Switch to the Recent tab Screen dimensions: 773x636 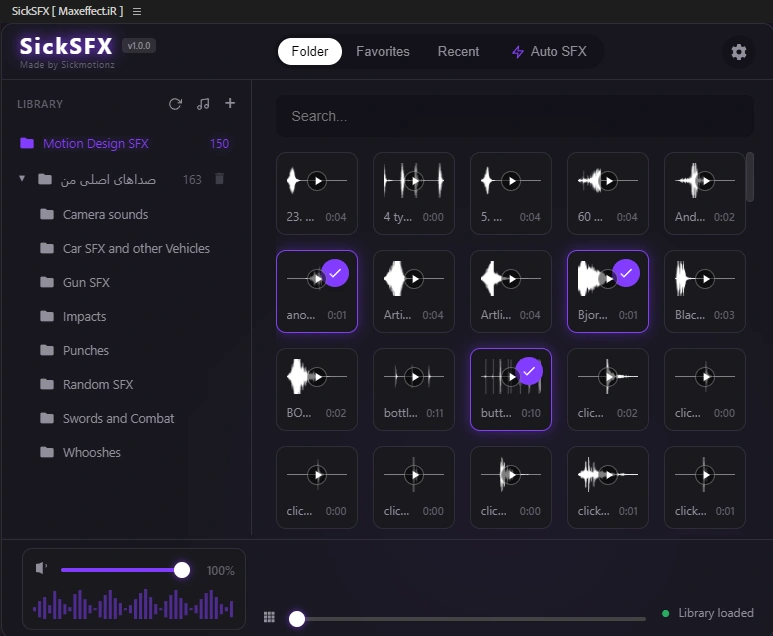pyautogui.click(x=458, y=51)
